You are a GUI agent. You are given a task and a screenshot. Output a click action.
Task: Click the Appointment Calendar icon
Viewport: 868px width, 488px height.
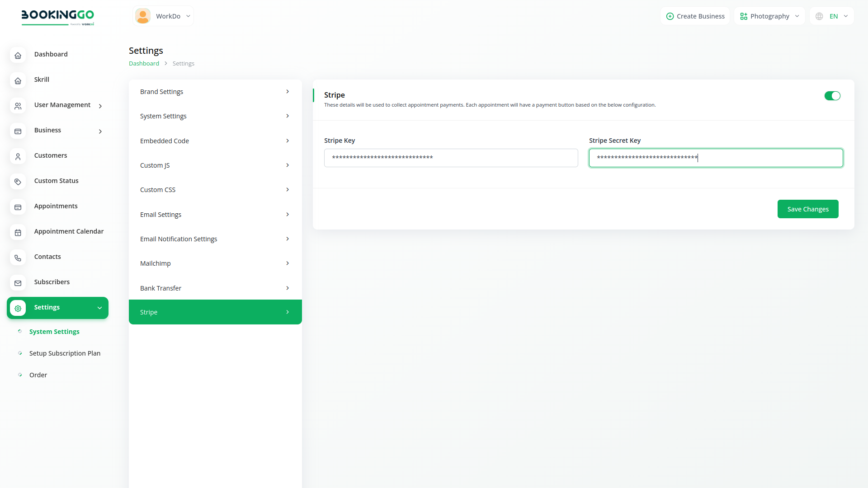(18, 232)
